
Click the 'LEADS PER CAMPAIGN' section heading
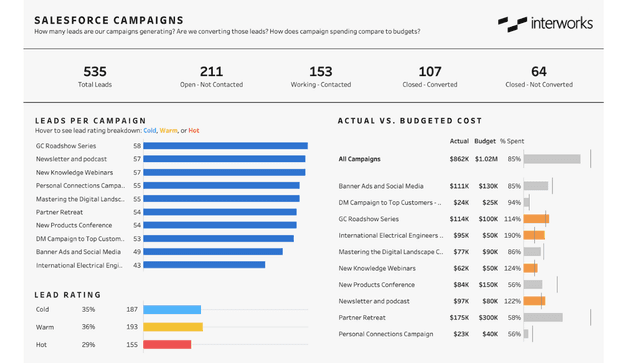pyautogui.click(x=90, y=121)
